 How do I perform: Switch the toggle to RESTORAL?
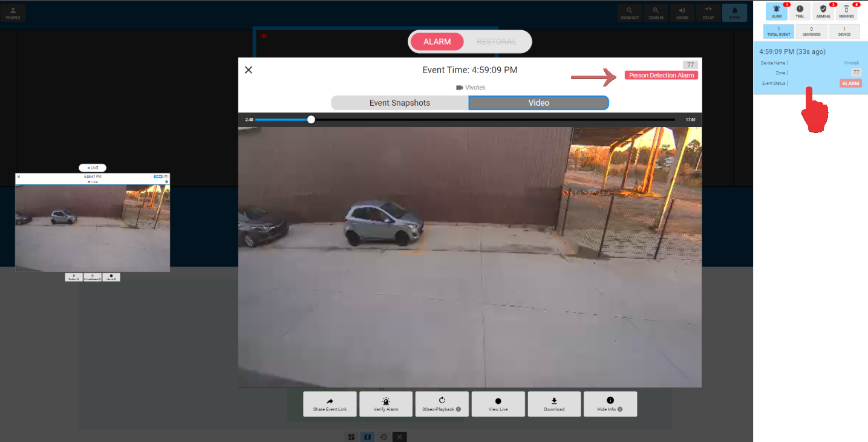(497, 42)
